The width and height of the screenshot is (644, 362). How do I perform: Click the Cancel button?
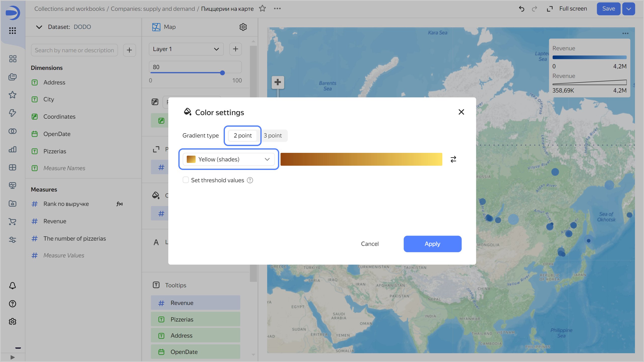(370, 244)
